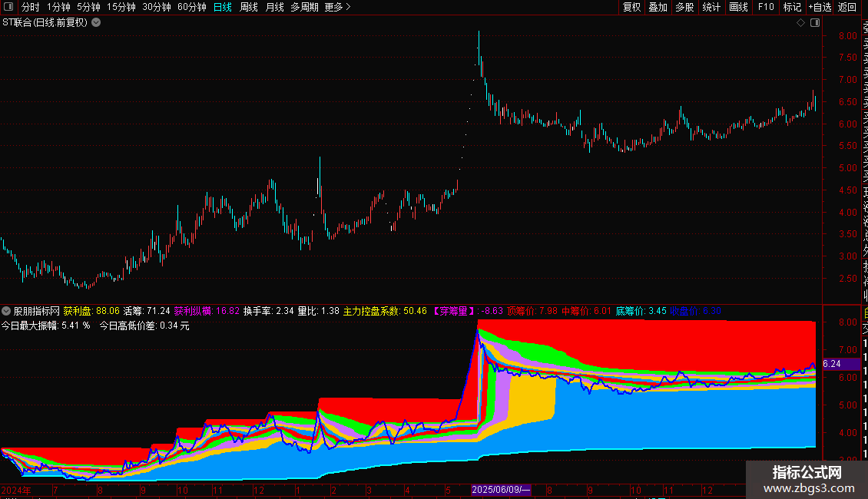Click the 收盘价: 6.30 value
Viewport: 868px width, 499px height.
pyautogui.click(x=696, y=311)
